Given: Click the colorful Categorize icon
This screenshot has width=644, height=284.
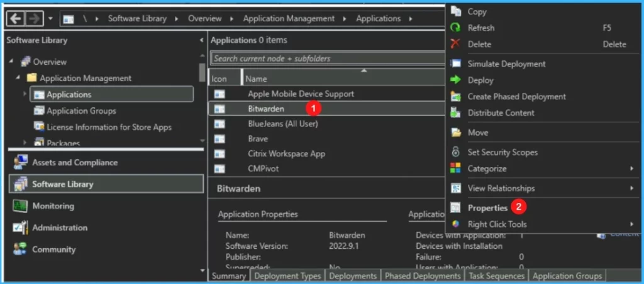Looking at the screenshot, I should [455, 168].
